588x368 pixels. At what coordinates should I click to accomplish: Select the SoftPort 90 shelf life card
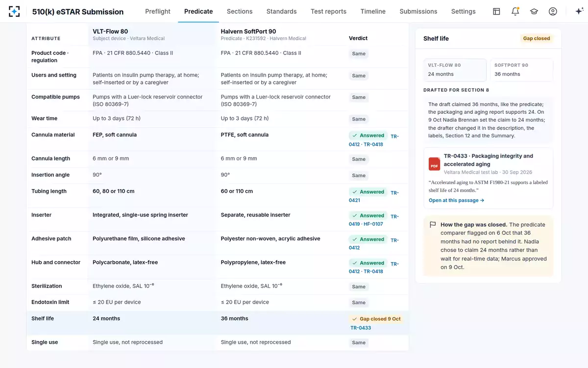point(521,70)
